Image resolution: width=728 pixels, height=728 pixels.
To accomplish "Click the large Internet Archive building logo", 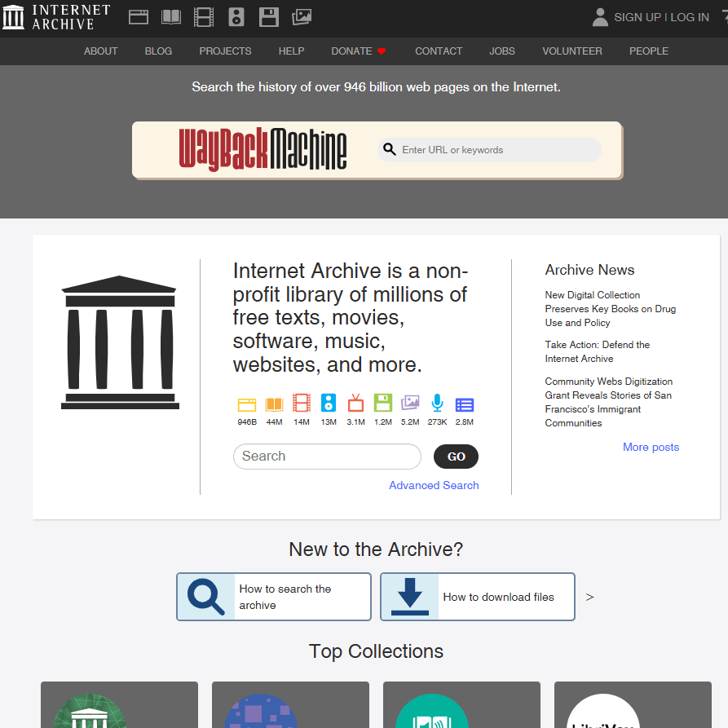I will coord(120,342).
